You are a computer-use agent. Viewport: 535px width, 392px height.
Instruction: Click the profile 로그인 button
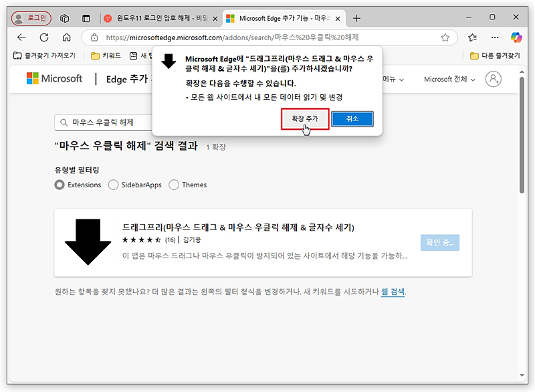point(31,18)
